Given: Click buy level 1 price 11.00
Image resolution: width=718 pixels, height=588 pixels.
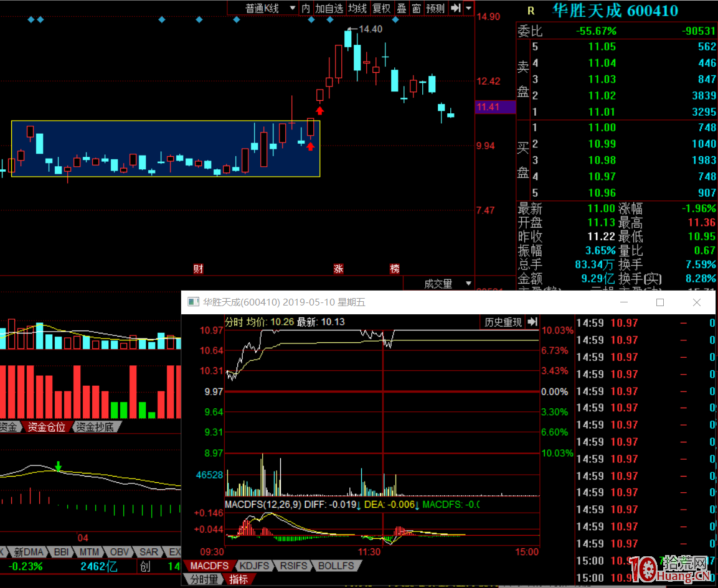Looking at the screenshot, I should [x=602, y=128].
